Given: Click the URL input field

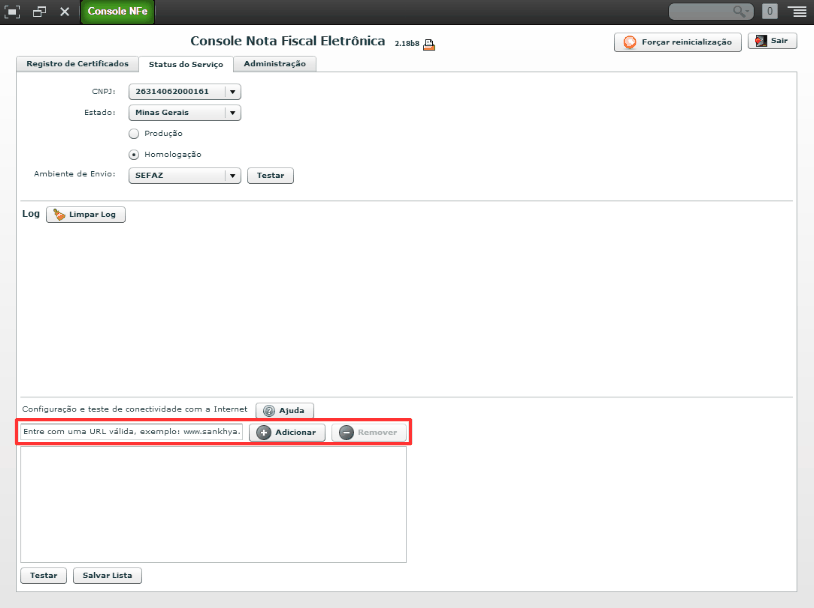Looking at the screenshot, I should point(132,431).
